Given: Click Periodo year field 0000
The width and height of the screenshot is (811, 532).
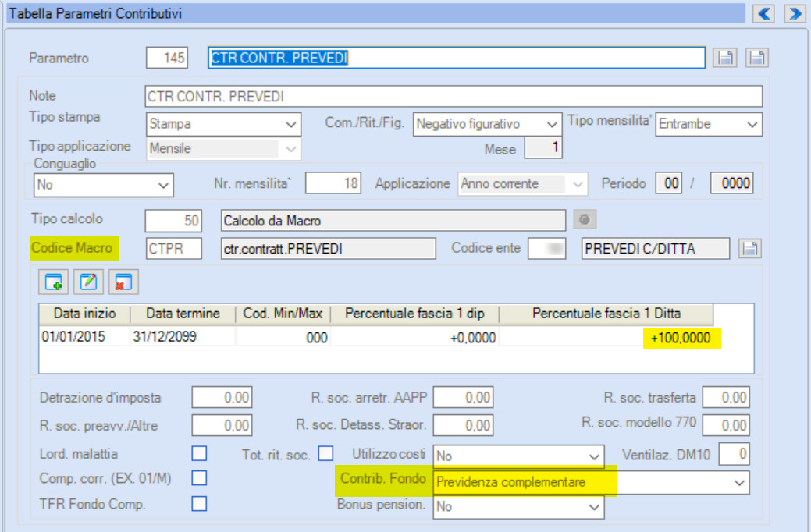Looking at the screenshot, I should (731, 183).
